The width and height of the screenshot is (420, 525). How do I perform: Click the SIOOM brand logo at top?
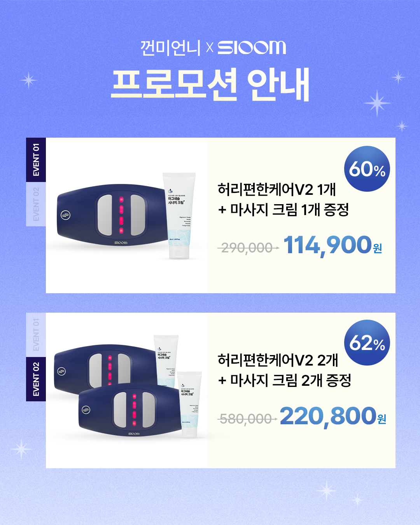click(x=252, y=47)
